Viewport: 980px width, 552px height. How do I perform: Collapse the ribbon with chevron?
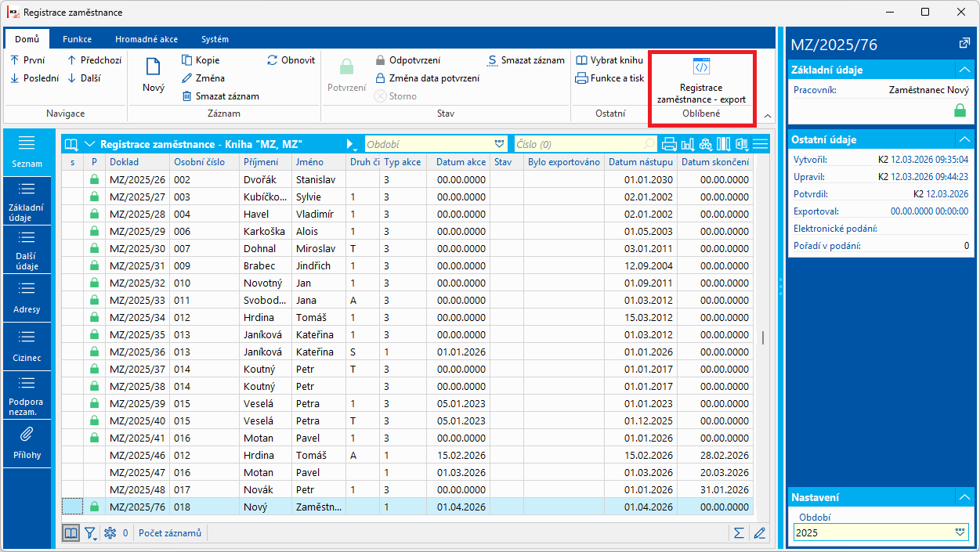(x=767, y=116)
